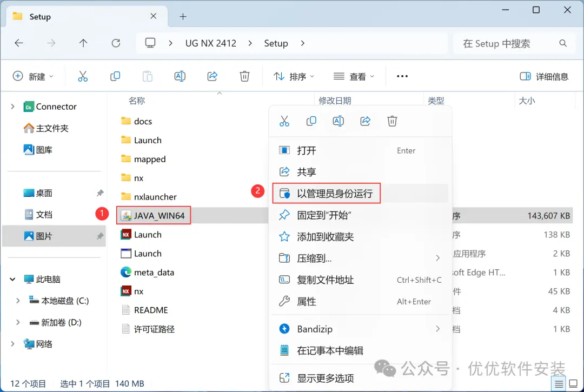Select the 许可证路径 file
The image size is (584, 392).
tap(148, 329)
